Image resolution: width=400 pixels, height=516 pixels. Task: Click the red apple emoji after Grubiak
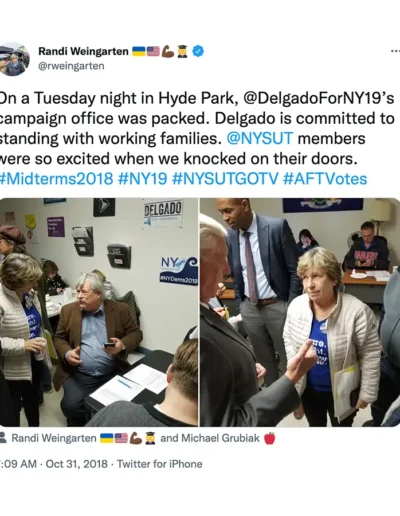click(270, 438)
